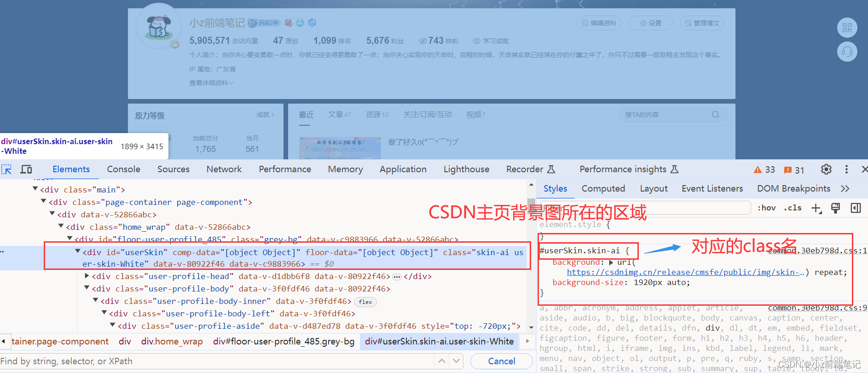Switch to the Computed styles tab
Image resolution: width=868 pixels, height=373 pixels.
603,189
